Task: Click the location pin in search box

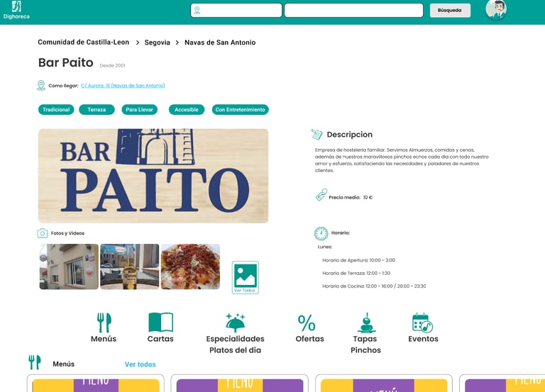Action: [197, 11]
